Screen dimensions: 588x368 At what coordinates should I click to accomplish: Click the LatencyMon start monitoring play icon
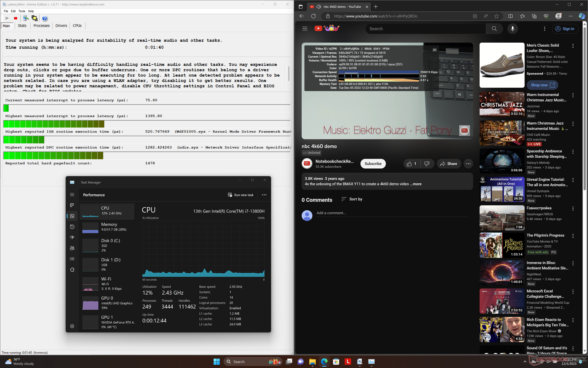click(7, 18)
